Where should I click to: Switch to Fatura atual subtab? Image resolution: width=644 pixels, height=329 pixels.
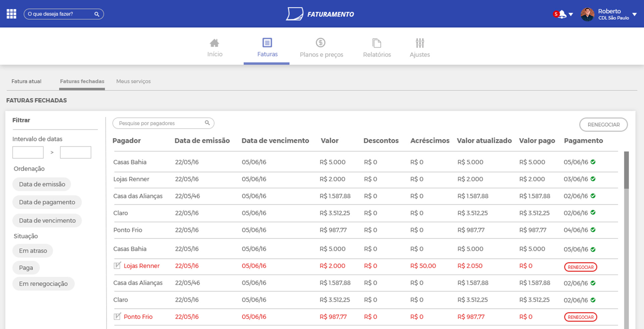(x=26, y=81)
